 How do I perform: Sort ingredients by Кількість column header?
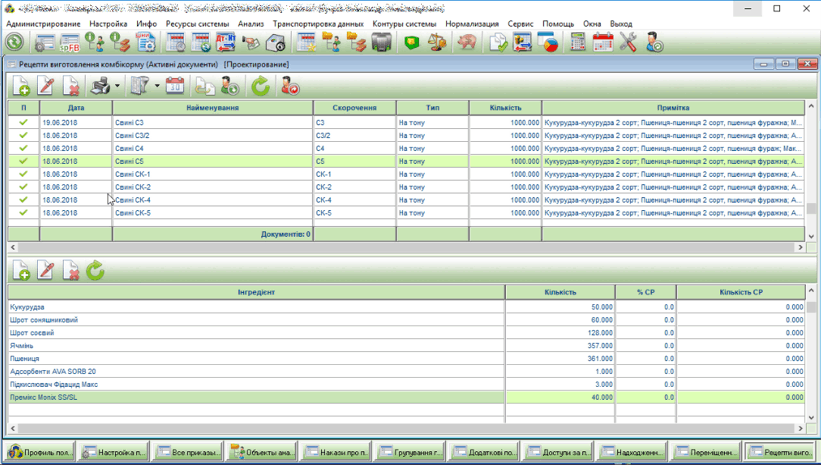(560, 292)
